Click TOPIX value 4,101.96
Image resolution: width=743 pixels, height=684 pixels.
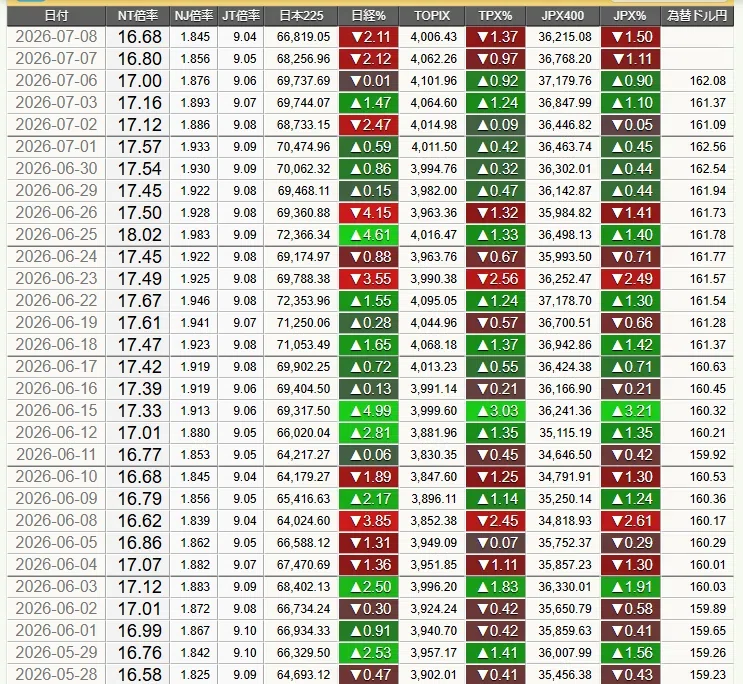(434, 81)
